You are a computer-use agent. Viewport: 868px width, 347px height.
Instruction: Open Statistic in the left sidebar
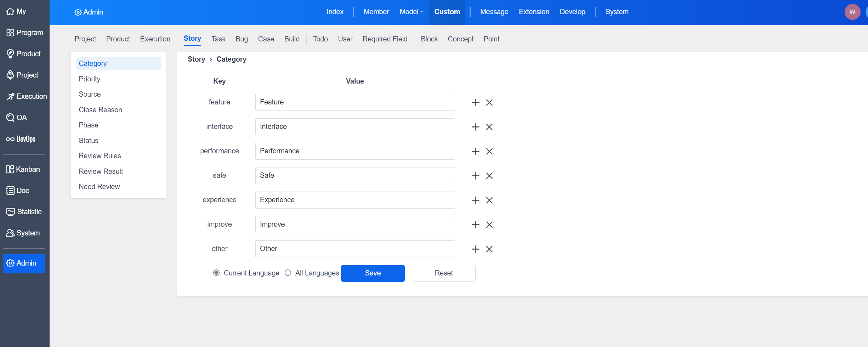click(x=24, y=212)
